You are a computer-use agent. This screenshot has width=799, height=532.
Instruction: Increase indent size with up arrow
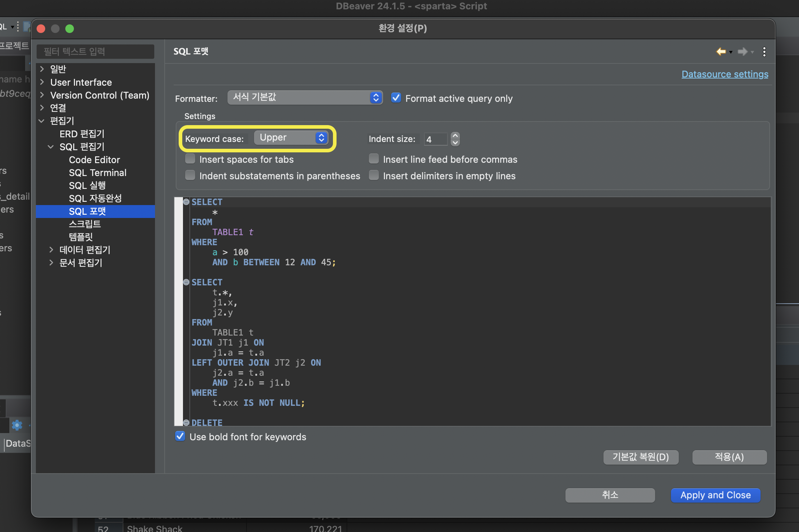(x=455, y=136)
